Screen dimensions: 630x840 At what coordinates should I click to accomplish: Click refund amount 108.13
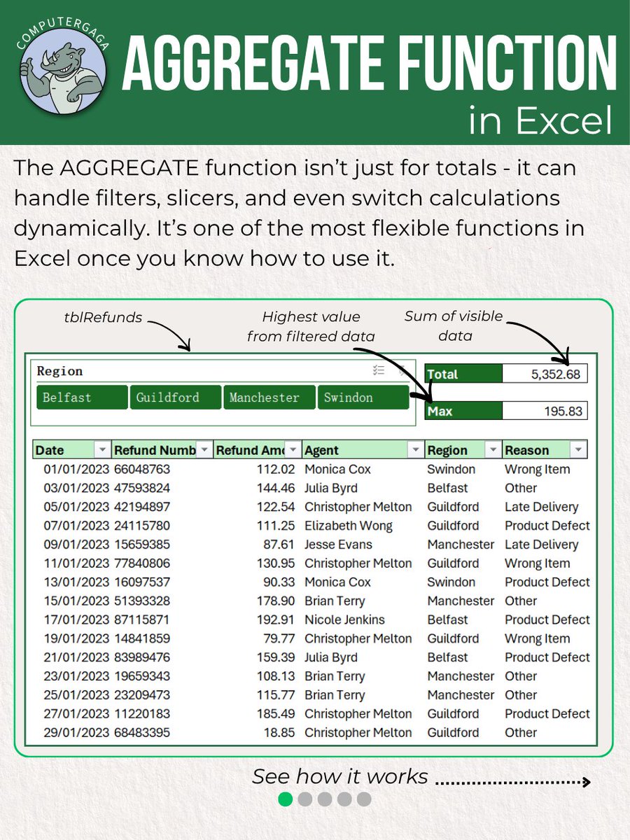tap(276, 677)
